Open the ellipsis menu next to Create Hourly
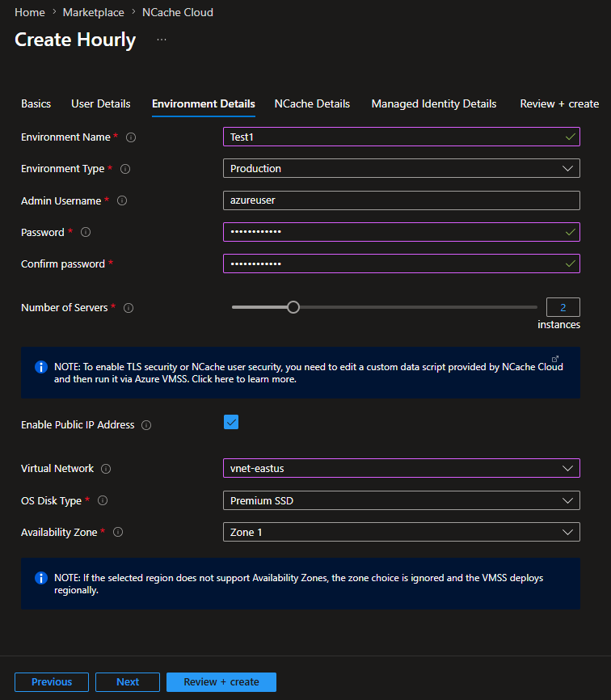 click(162, 40)
